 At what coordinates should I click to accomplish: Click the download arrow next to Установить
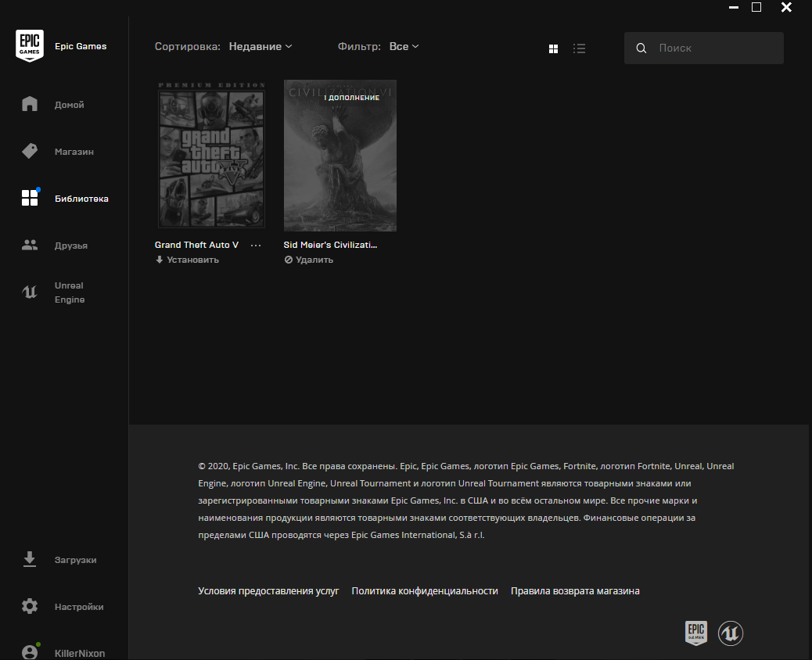160,260
